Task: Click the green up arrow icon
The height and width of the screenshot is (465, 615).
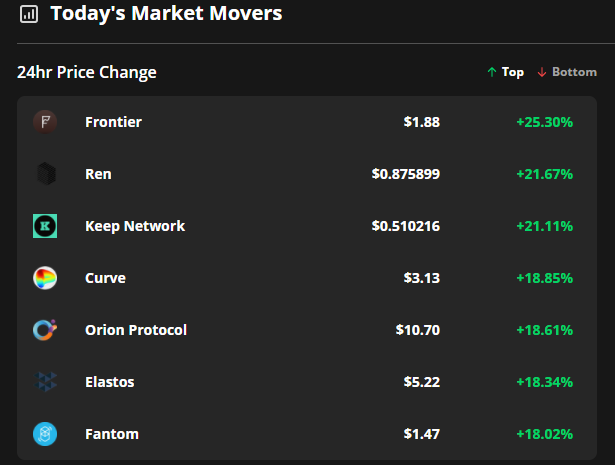Action: coord(492,72)
